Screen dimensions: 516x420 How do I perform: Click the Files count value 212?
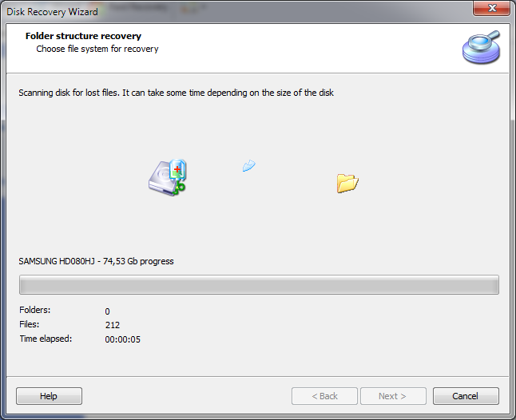click(113, 325)
